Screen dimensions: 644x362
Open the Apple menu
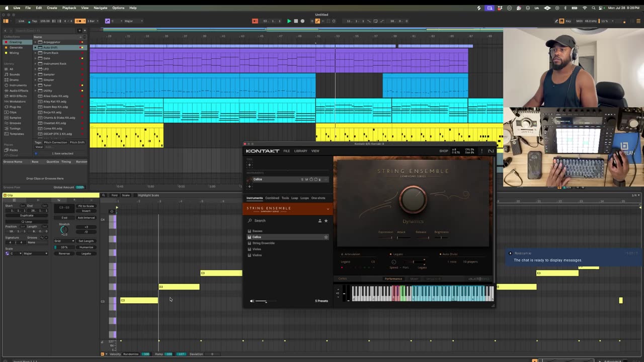(7, 8)
